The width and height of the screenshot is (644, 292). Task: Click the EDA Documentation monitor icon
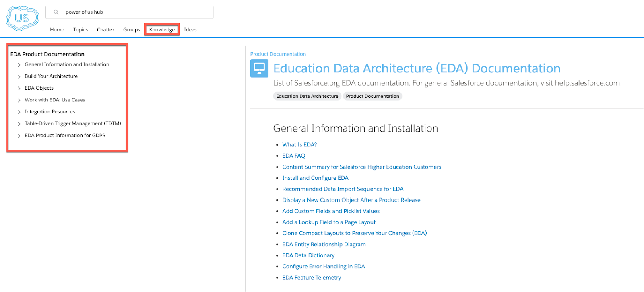(259, 68)
